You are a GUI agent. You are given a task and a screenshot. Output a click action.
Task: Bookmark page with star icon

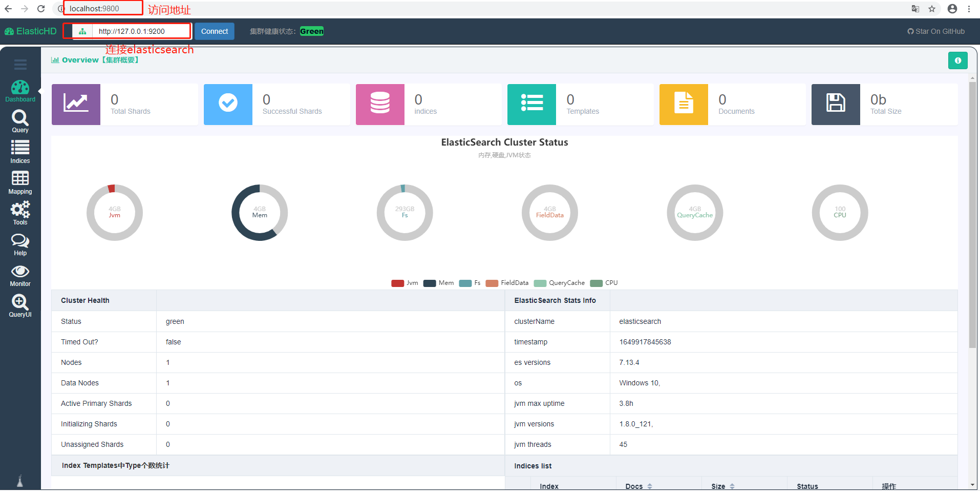932,9
